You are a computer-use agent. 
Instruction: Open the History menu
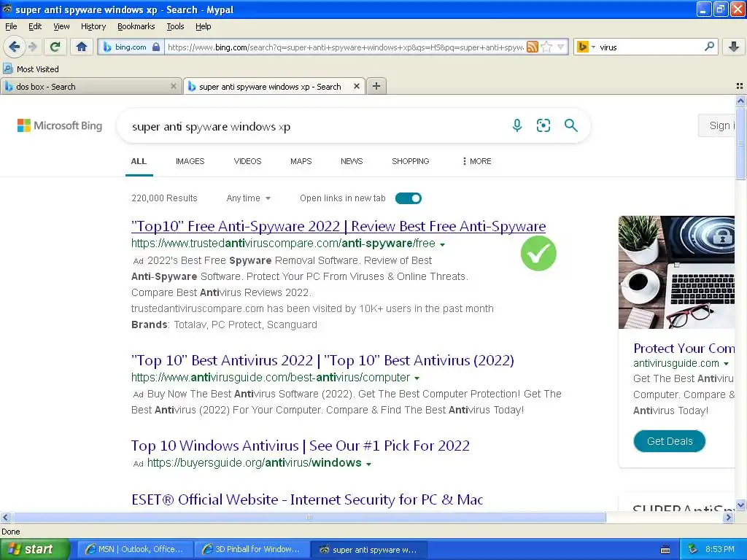pos(93,26)
